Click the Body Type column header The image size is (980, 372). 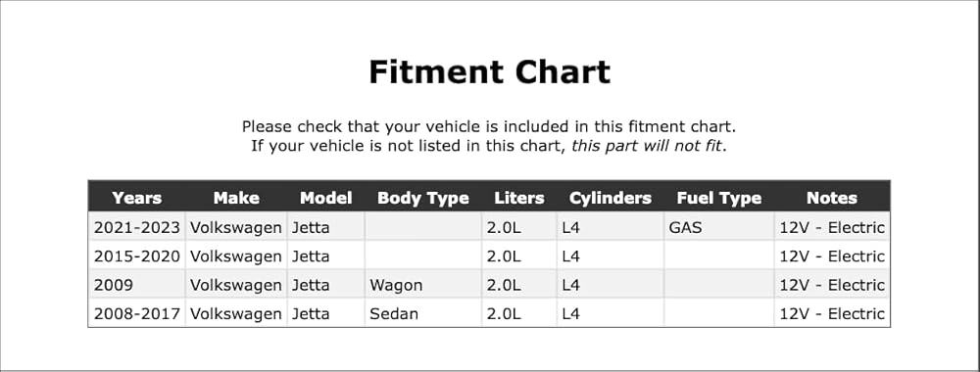[x=423, y=198]
